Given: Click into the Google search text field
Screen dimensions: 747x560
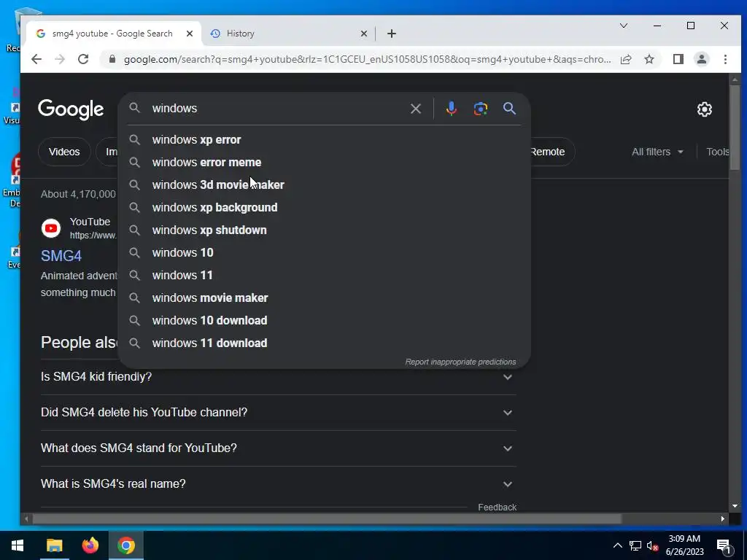Looking at the screenshot, I should pyautogui.click(x=276, y=109).
